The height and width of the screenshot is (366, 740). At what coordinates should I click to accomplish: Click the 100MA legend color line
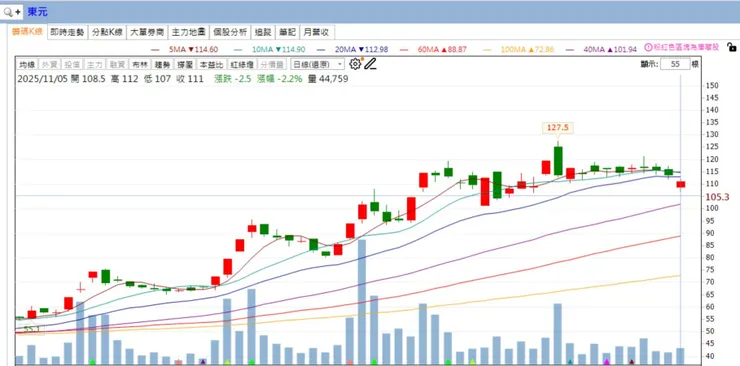(x=487, y=50)
